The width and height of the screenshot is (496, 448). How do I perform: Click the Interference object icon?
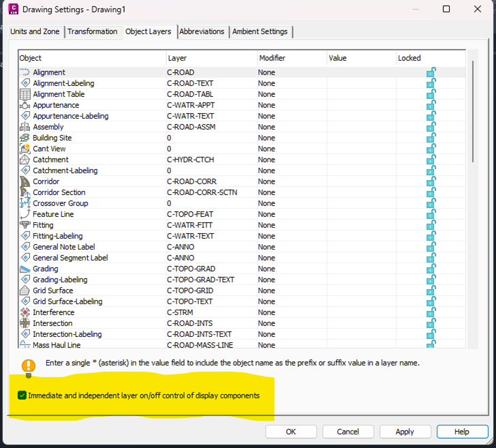25,312
